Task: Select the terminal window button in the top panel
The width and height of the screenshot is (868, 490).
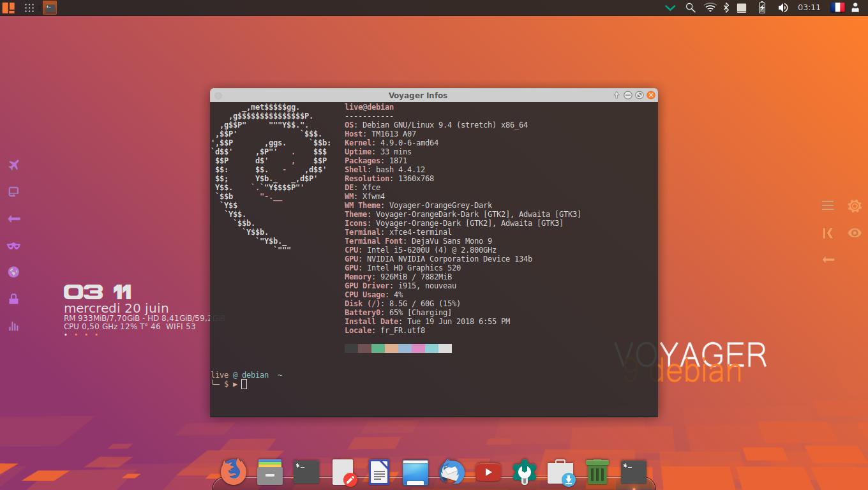Action: 50,8
